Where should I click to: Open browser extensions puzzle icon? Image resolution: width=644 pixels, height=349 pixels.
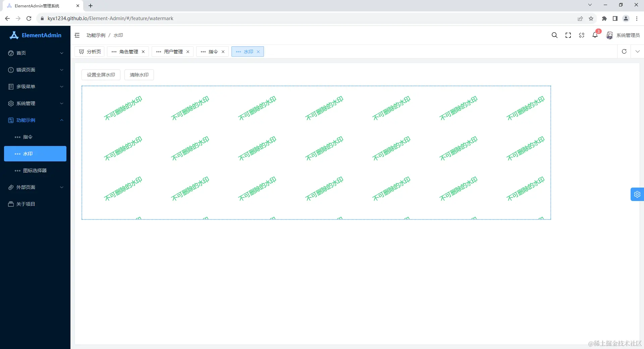(604, 18)
